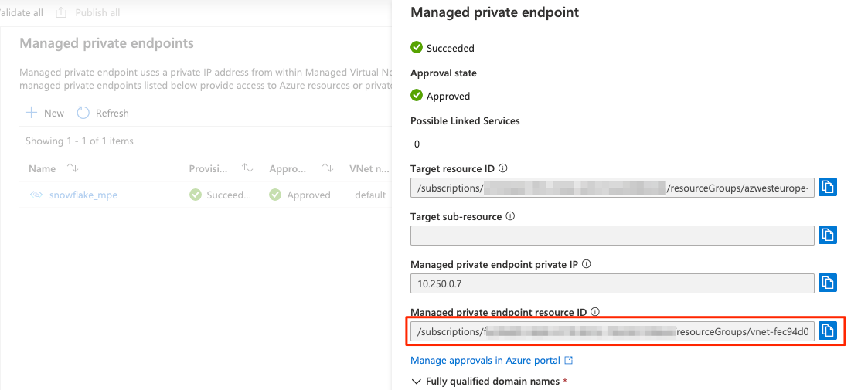Click the Target resource ID text field
The width and height of the screenshot is (868, 390).
click(612, 188)
